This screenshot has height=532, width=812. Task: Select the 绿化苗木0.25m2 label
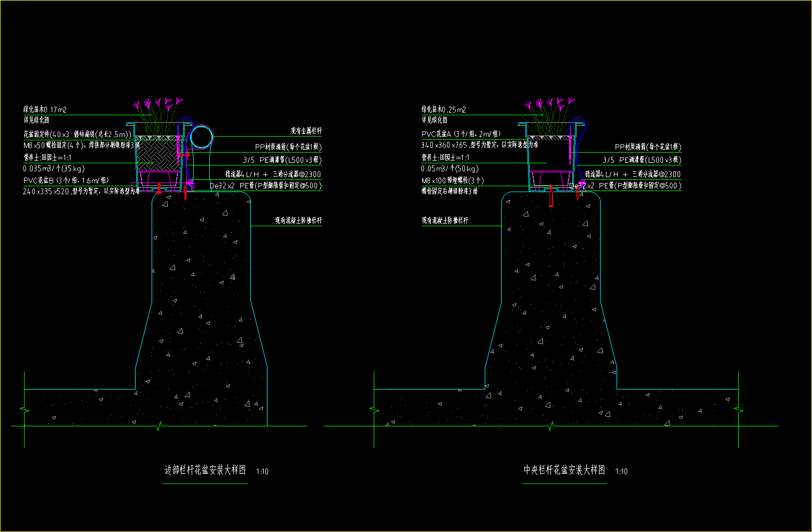tap(444, 109)
